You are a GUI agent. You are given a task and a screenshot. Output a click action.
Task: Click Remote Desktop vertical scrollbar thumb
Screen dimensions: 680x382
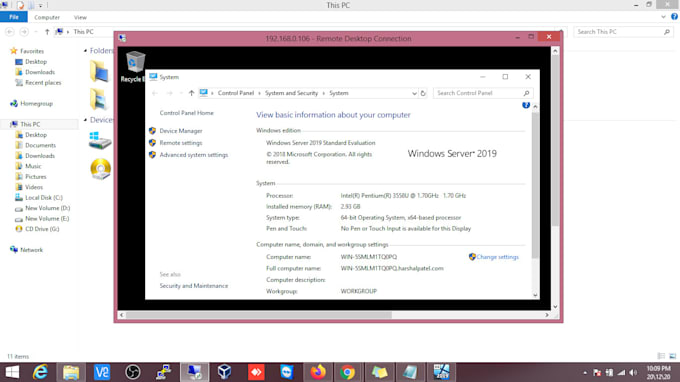555,140
